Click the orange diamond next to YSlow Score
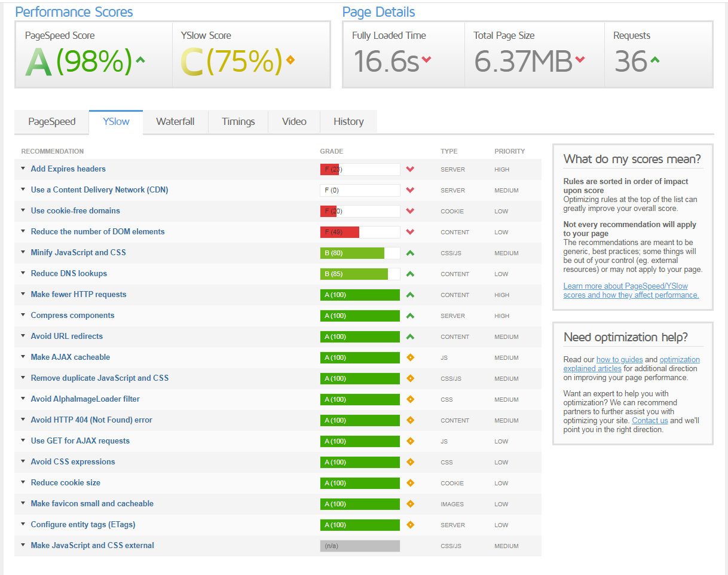Image resolution: width=728 pixels, height=575 pixels. pos(290,60)
